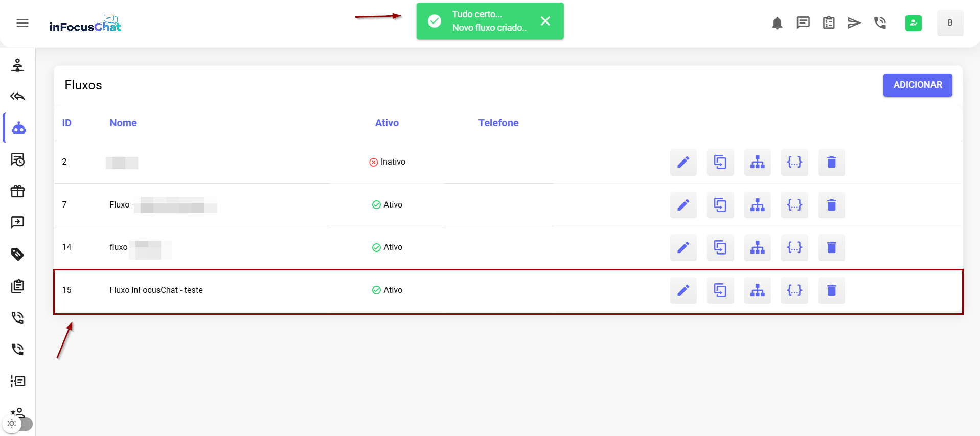This screenshot has height=436, width=980.
Task: Toggle the light/dark theme switch
Action: click(18, 424)
